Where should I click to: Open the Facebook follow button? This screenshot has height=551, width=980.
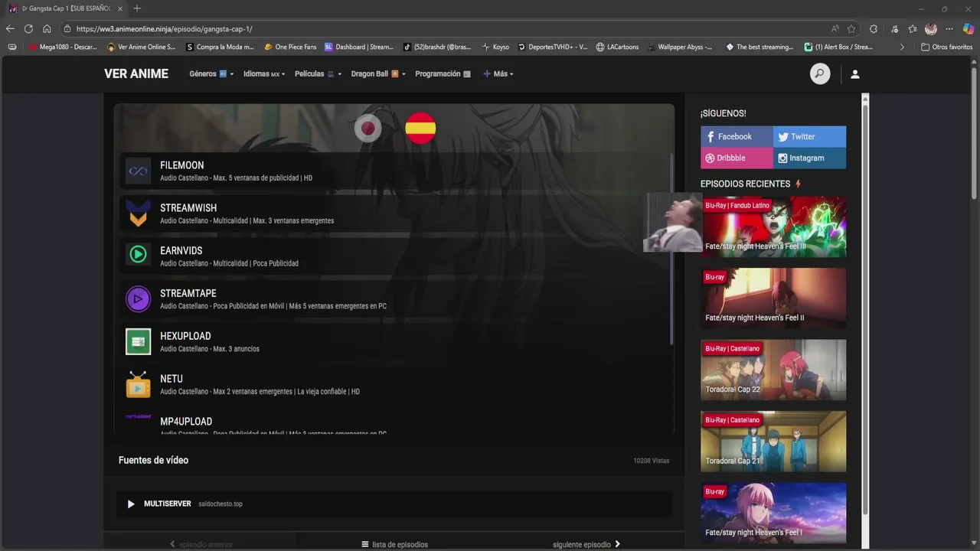(x=737, y=136)
